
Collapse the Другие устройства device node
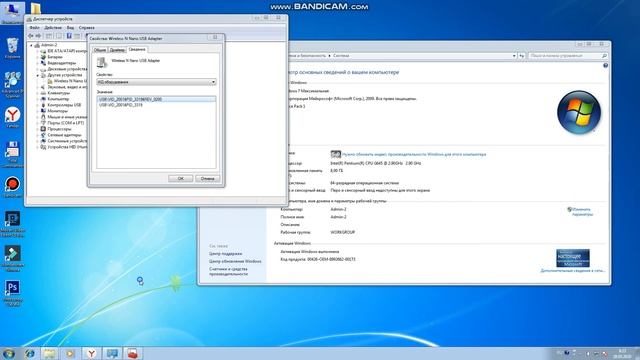38,75
